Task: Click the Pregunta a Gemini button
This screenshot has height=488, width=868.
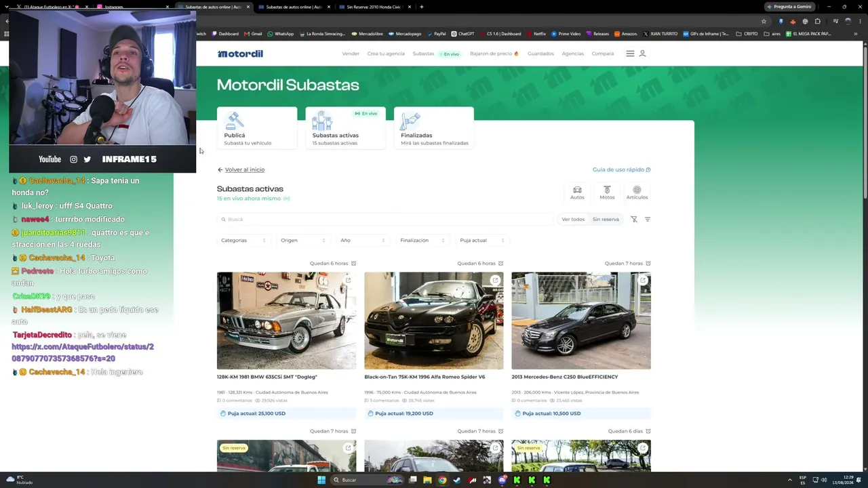Action: (x=789, y=7)
